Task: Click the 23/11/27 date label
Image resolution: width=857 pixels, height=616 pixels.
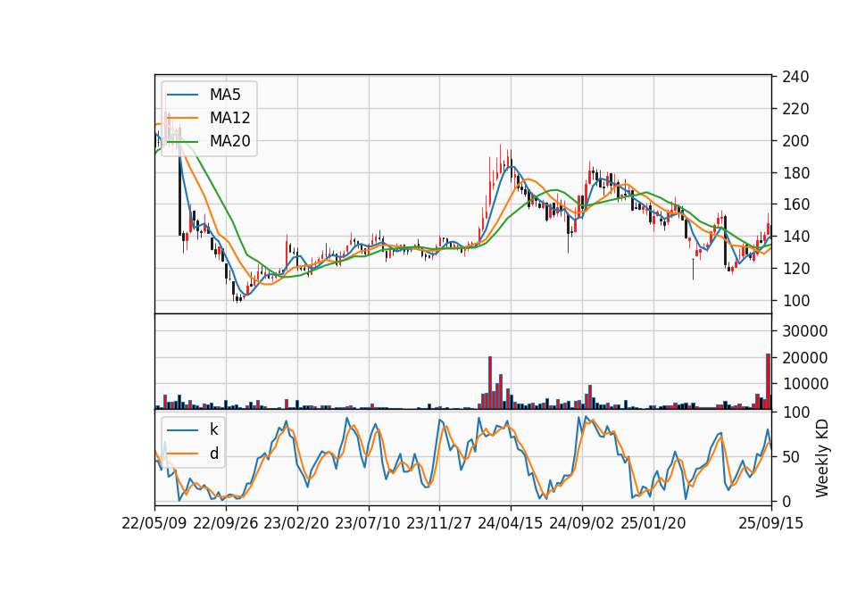Action: coord(439,523)
